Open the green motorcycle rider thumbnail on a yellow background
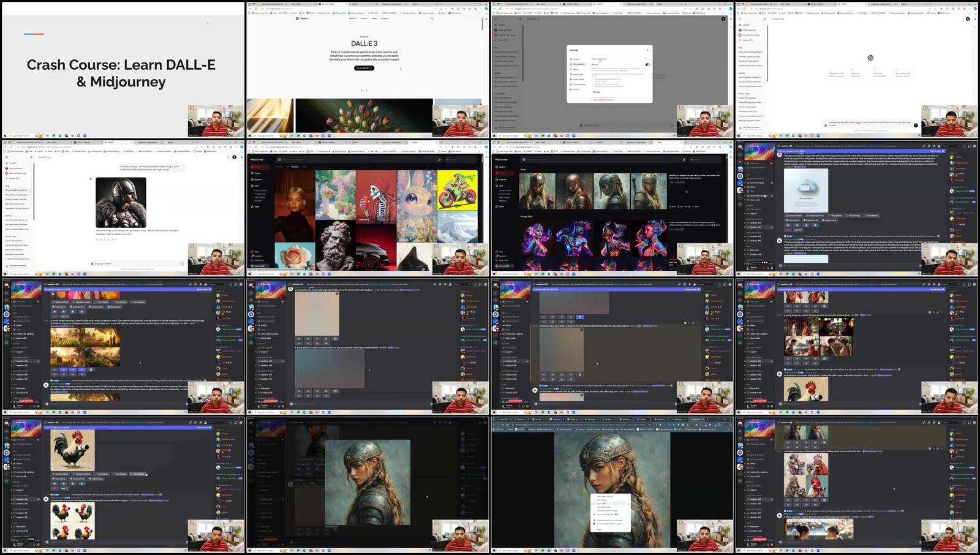980x555 pixels. tap(458, 190)
